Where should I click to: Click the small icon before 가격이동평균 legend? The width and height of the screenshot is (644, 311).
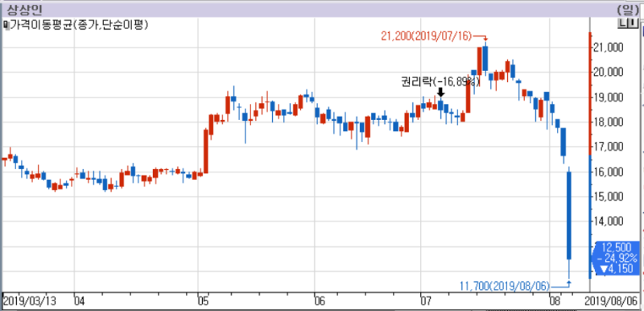(x=6, y=25)
